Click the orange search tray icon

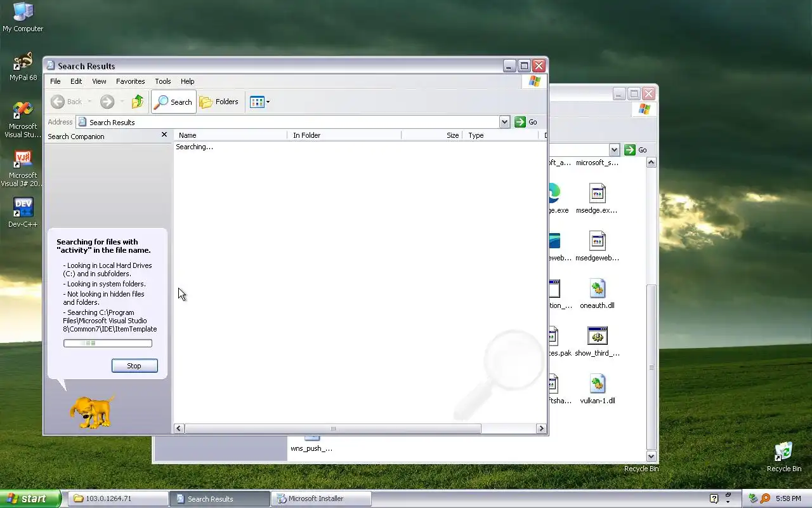pyautogui.click(x=765, y=498)
